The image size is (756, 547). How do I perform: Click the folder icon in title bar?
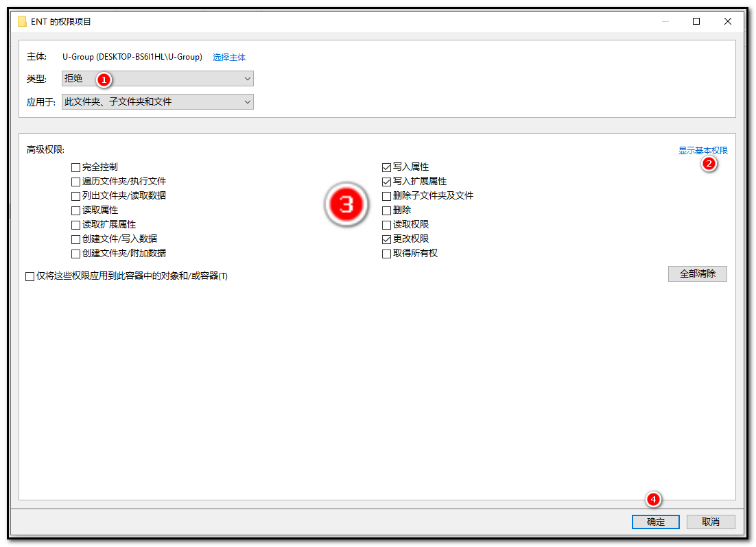pyautogui.click(x=22, y=21)
